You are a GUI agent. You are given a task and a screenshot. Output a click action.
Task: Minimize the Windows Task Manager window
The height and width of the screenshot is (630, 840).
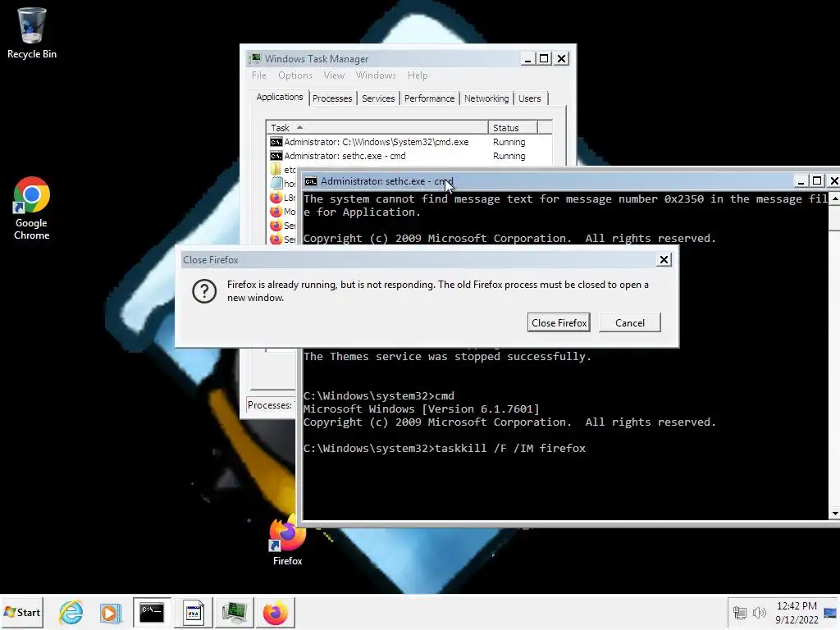[x=527, y=58]
